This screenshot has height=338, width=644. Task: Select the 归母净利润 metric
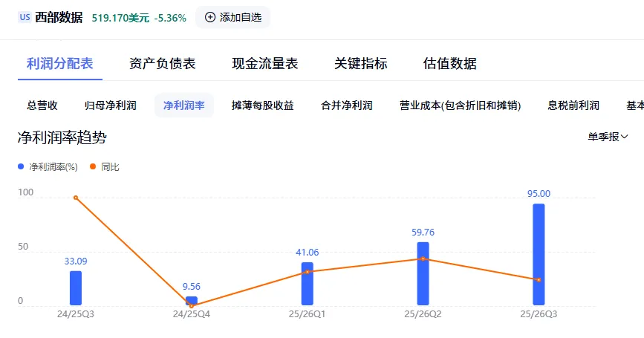pyautogui.click(x=111, y=105)
